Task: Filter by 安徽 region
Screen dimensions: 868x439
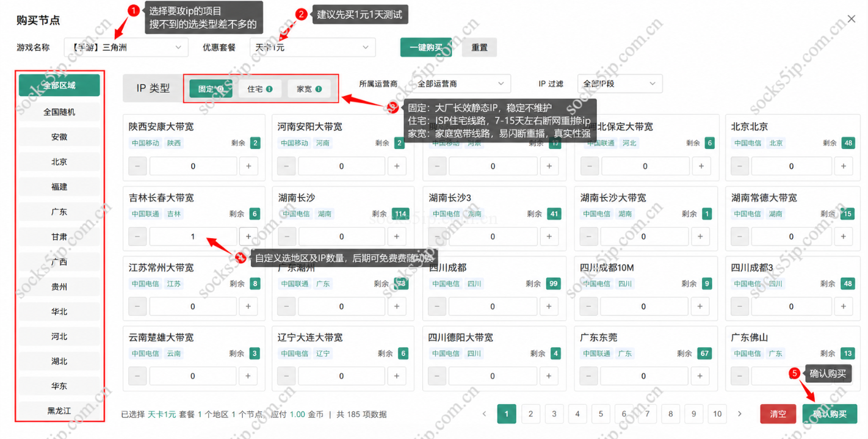Action: tap(59, 137)
